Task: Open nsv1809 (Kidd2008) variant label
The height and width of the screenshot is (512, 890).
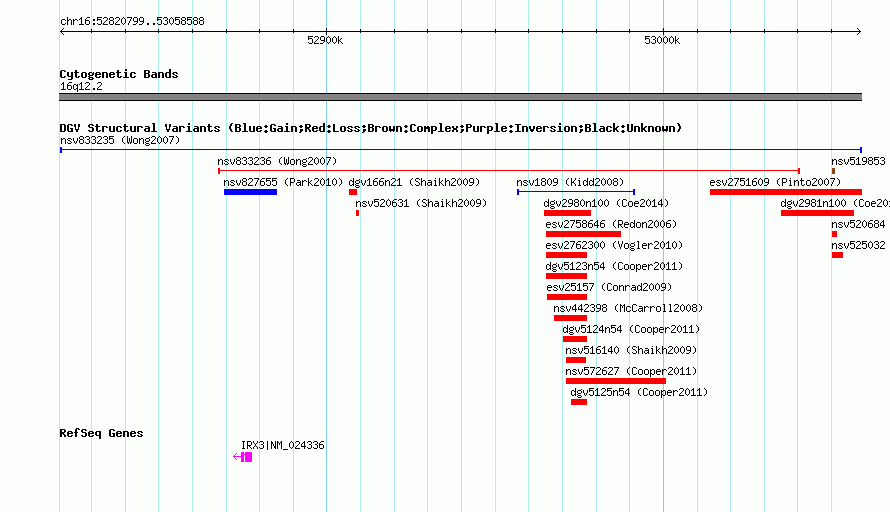Action: point(570,182)
